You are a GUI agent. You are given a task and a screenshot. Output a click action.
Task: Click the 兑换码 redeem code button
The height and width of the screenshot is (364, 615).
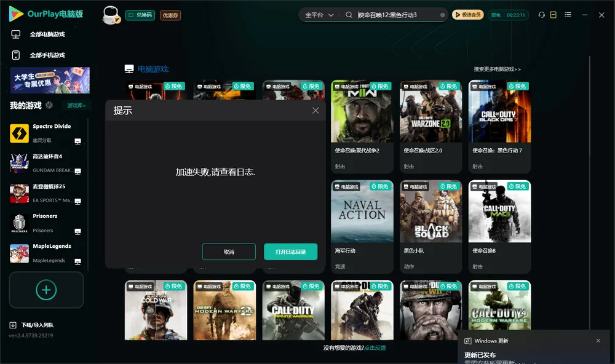140,15
